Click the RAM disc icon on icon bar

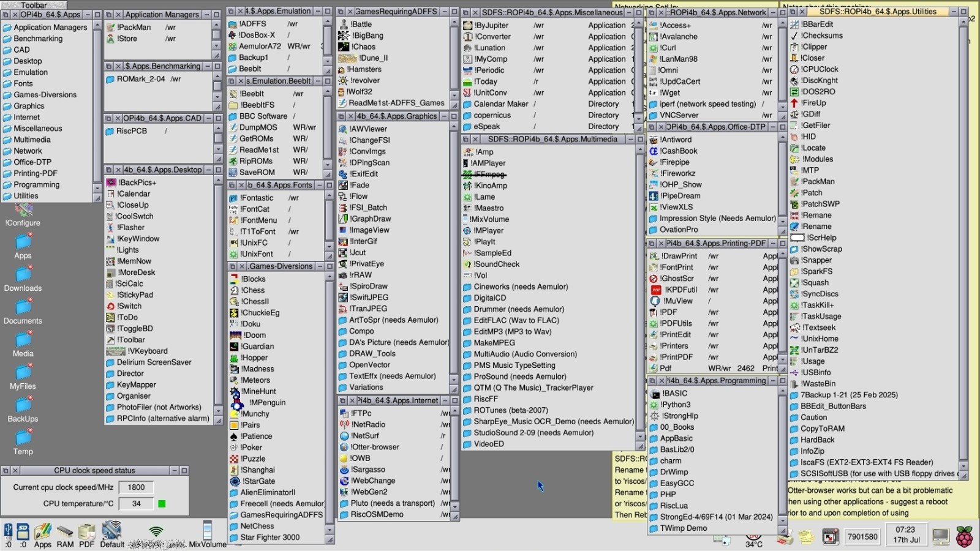(65, 536)
